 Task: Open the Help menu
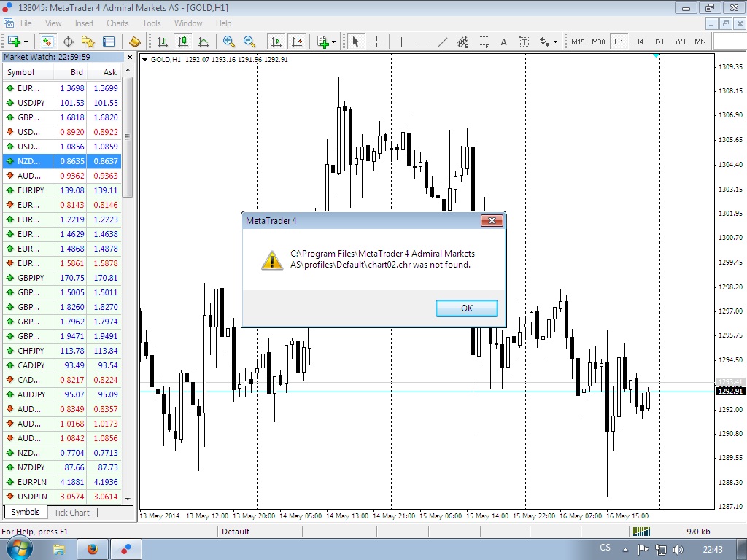(223, 23)
